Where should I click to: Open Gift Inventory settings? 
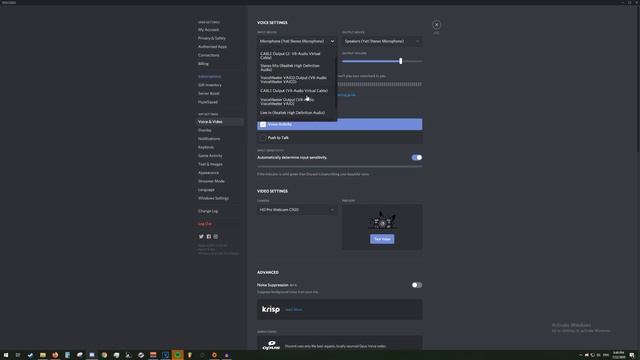click(x=210, y=85)
